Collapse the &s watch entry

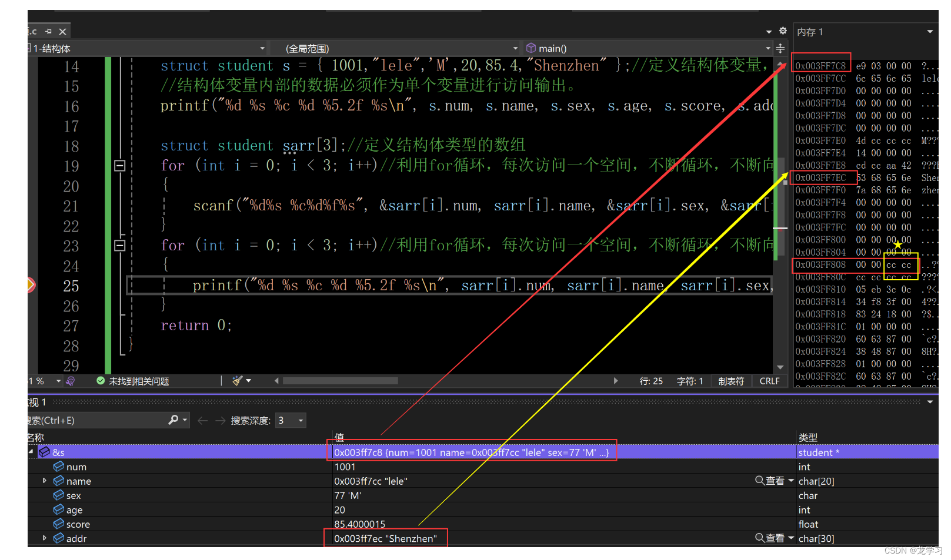click(31, 452)
